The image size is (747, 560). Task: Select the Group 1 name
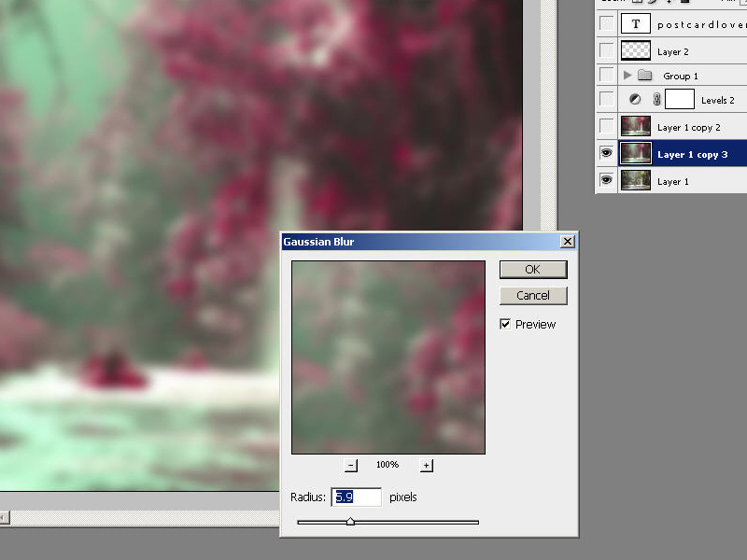click(681, 77)
